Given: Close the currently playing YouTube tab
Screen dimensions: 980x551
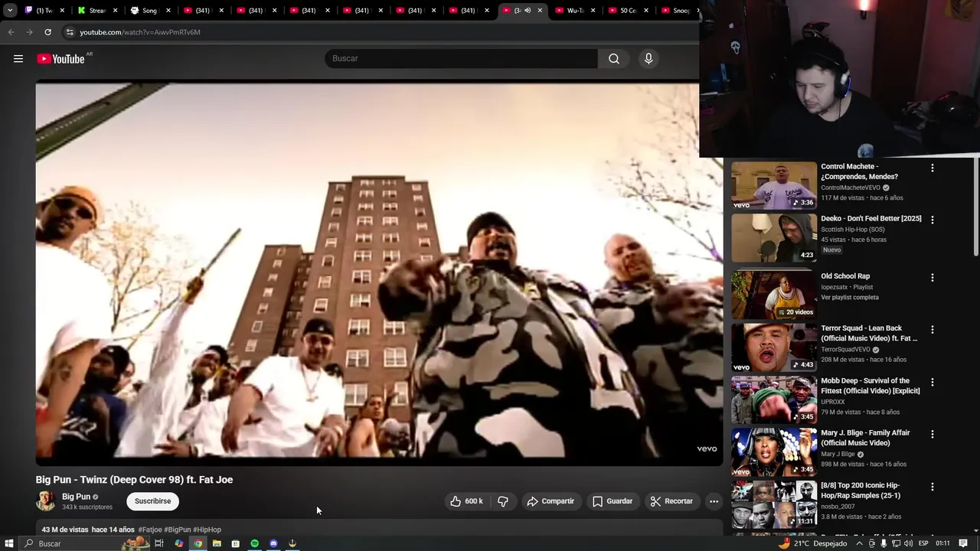Looking at the screenshot, I should click(540, 11).
